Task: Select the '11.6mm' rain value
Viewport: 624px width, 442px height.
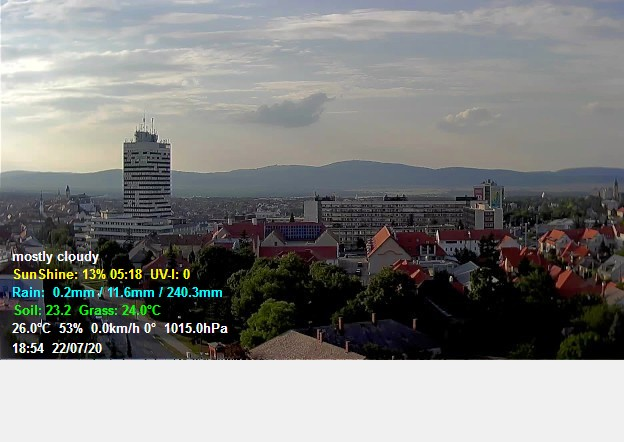Action: (x=131, y=293)
